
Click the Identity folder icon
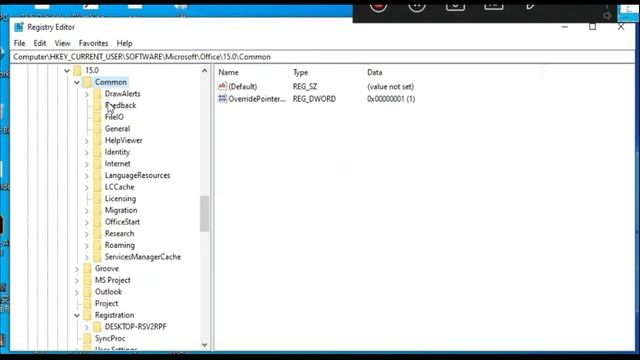coord(97,152)
